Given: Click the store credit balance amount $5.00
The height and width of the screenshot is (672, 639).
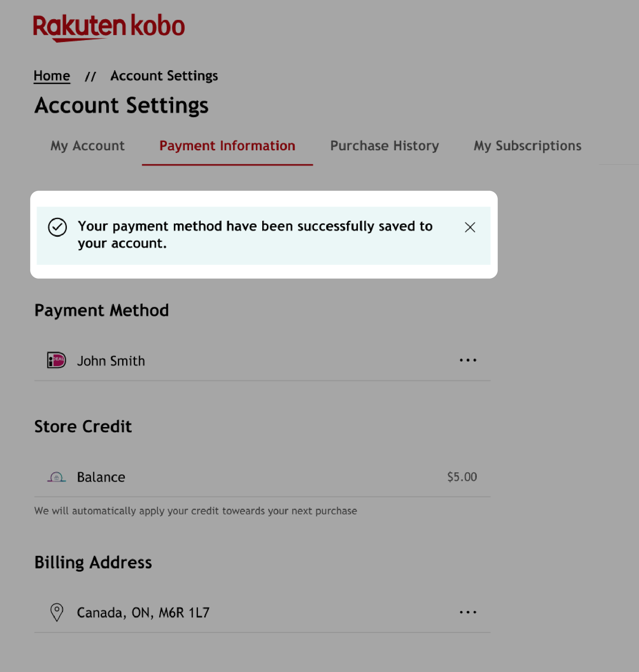Looking at the screenshot, I should (462, 476).
